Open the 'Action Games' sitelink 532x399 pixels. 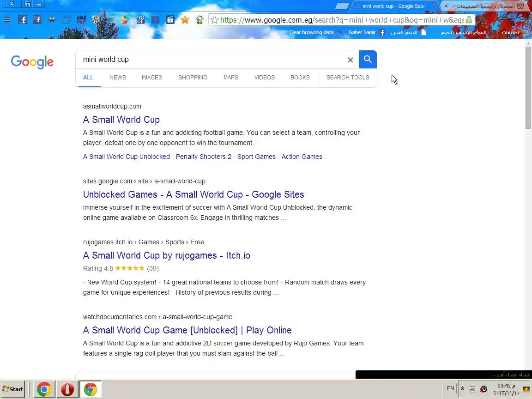coord(302,157)
